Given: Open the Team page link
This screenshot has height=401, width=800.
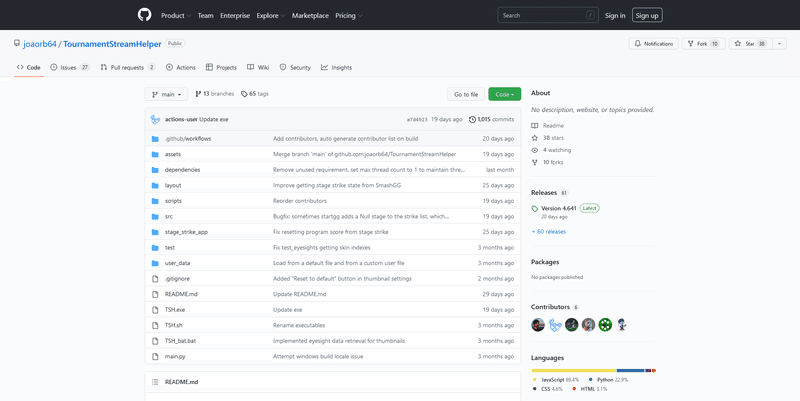Looking at the screenshot, I should coord(206,15).
